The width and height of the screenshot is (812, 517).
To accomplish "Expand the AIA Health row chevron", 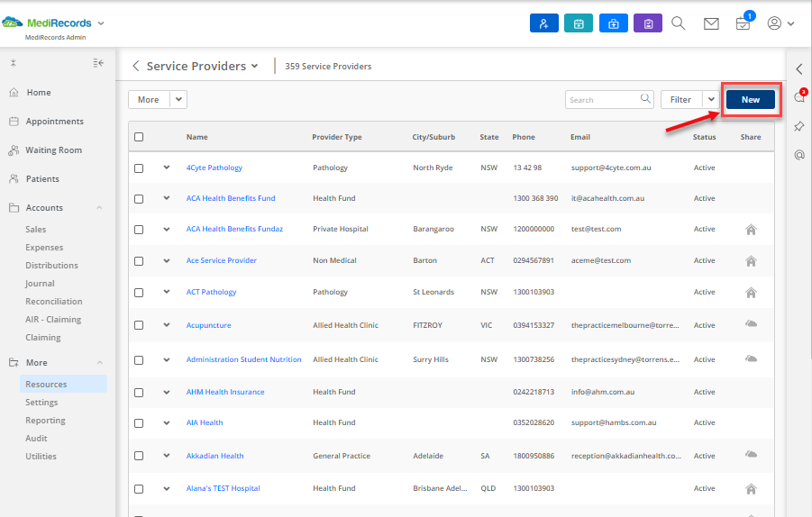I will pyautogui.click(x=166, y=422).
